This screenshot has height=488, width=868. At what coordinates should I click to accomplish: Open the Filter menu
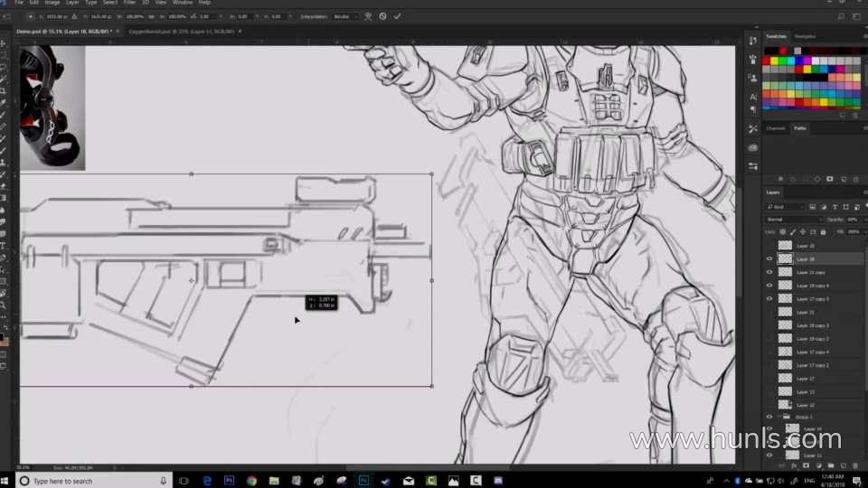point(129,3)
